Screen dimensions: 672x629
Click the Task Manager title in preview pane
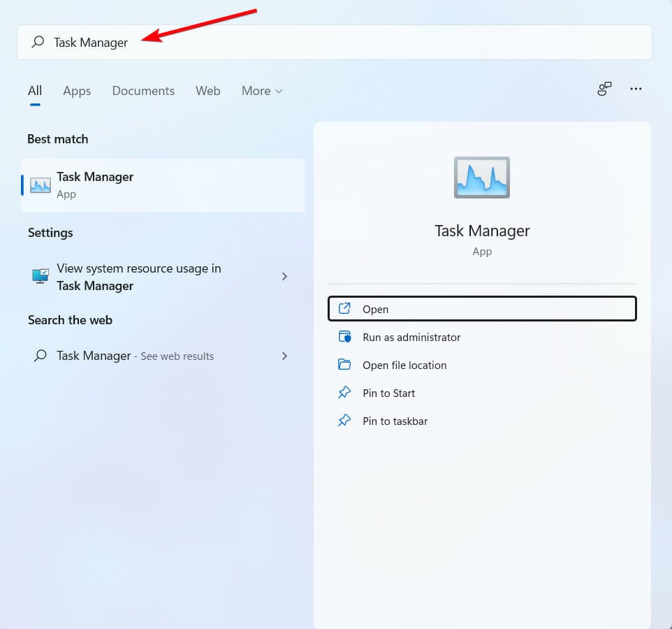tap(482, 231)
